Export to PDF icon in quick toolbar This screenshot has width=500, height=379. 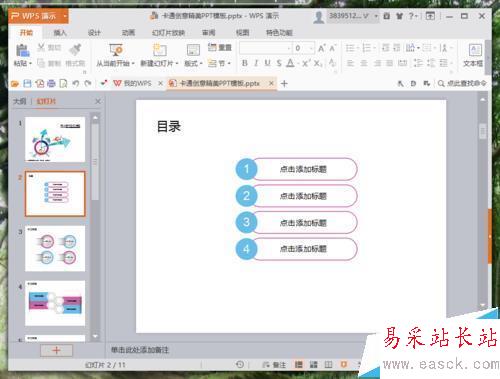pyautogui.click(x=40, y=83)
